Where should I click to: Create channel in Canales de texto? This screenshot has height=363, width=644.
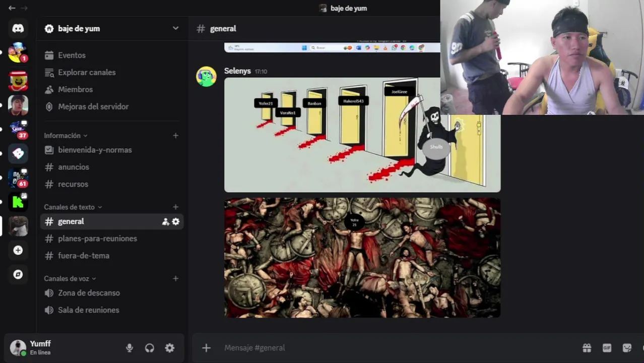pos(175,207)
